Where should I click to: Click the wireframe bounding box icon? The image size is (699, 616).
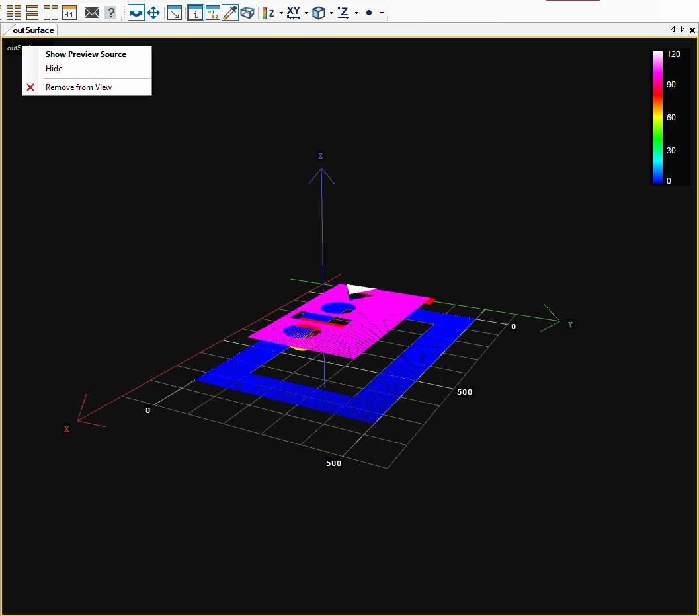click(x=247, y=13)
